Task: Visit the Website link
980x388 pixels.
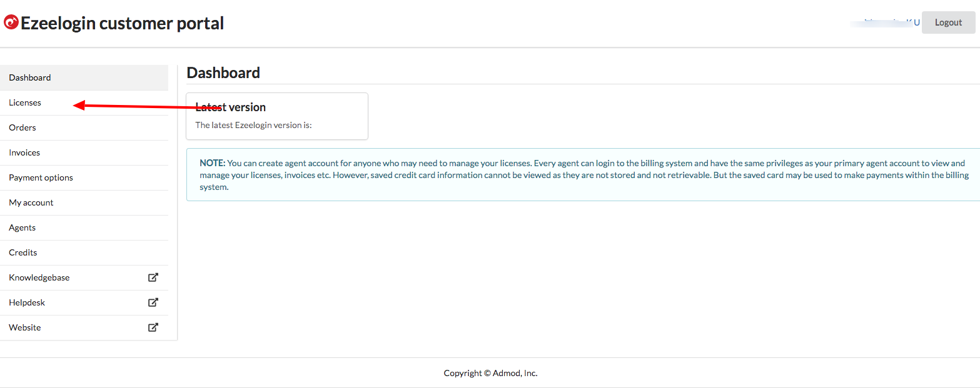Action: click(x=84, y=327)
